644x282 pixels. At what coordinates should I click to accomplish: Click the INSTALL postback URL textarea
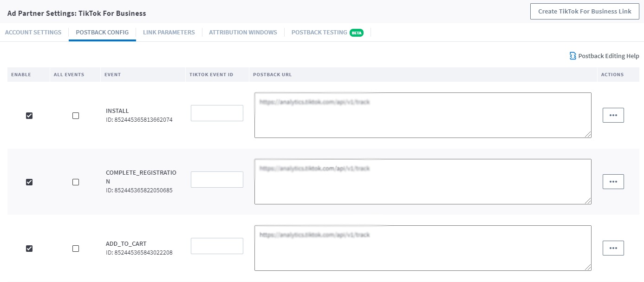pos(423,115)
